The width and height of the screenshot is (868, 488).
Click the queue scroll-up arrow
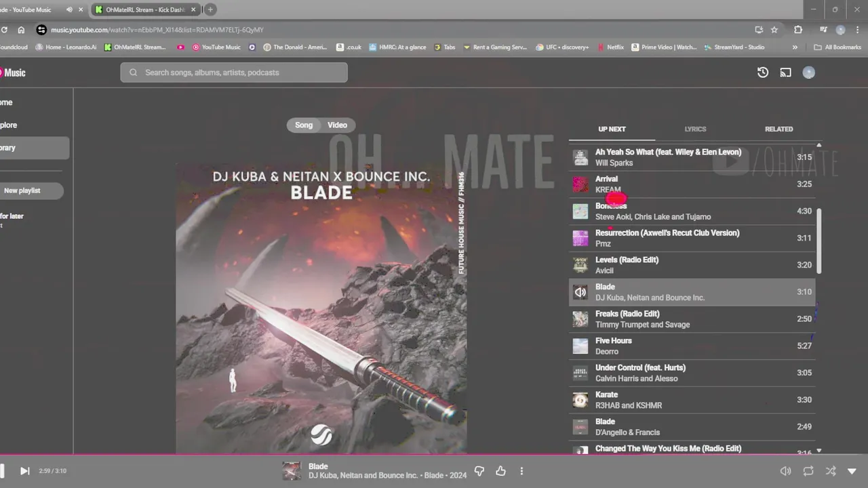[x=819, y=145]
